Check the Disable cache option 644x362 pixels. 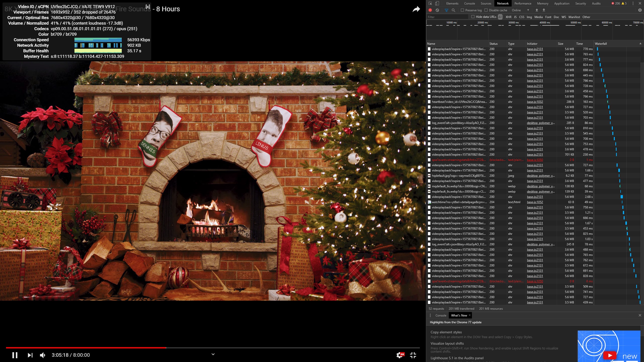(486, 10)
